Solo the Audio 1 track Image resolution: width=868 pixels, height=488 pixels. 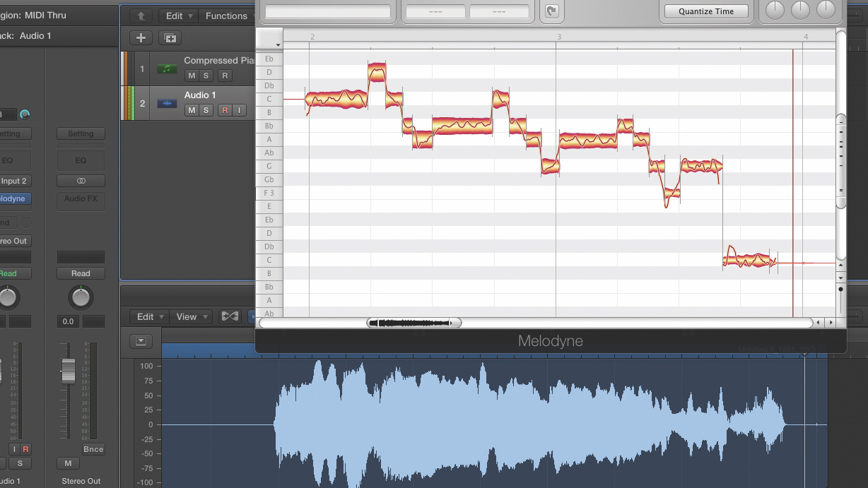206,110
